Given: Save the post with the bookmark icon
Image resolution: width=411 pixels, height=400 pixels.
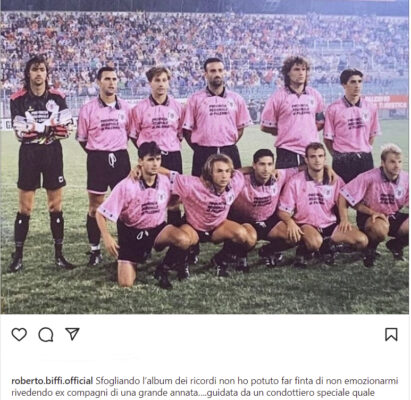Looking at the screenshot, I should coord(391,334).
